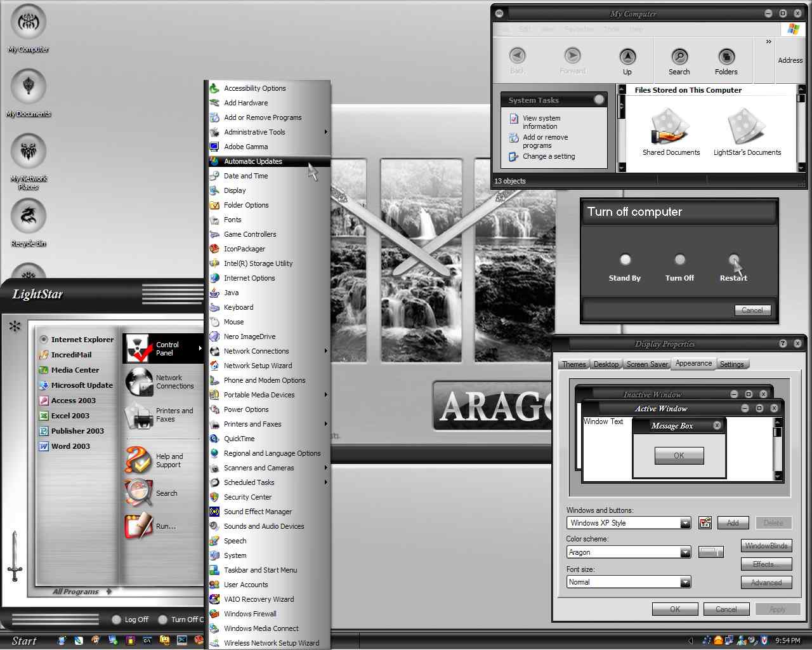Select the Turn Off option

pos(679,259)
